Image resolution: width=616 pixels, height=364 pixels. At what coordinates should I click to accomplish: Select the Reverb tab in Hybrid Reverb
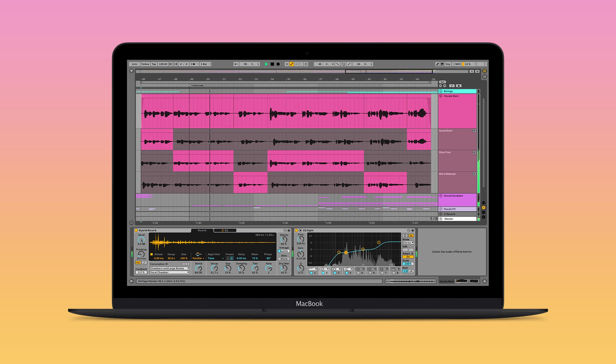point(202,230)
